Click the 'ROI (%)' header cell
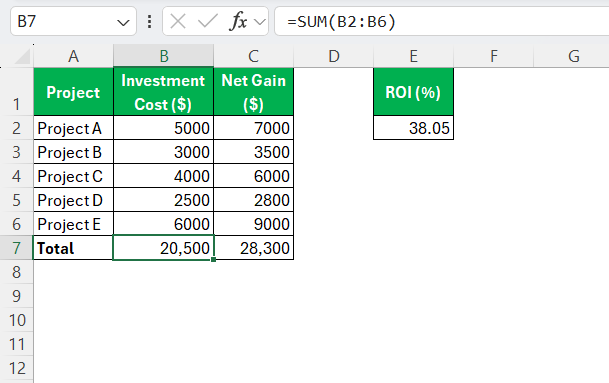This screenshot has width=609, height=383. 414,92
